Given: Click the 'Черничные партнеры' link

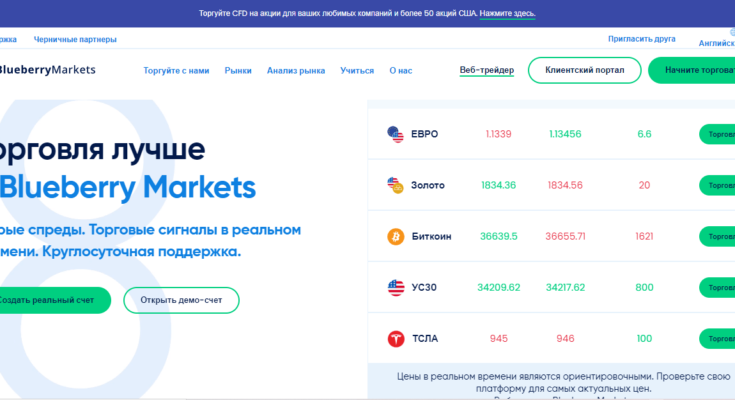Looking at the screenshot, I should 75,40.
